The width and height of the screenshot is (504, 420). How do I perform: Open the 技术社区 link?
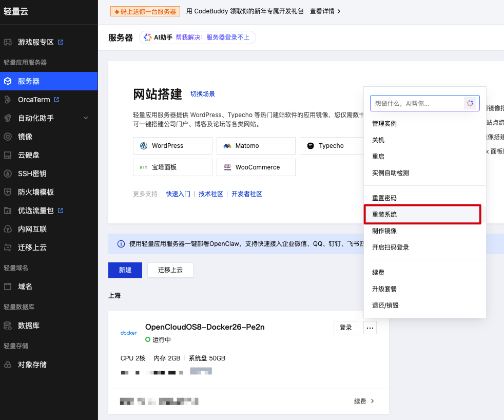[x=210, y=194]
